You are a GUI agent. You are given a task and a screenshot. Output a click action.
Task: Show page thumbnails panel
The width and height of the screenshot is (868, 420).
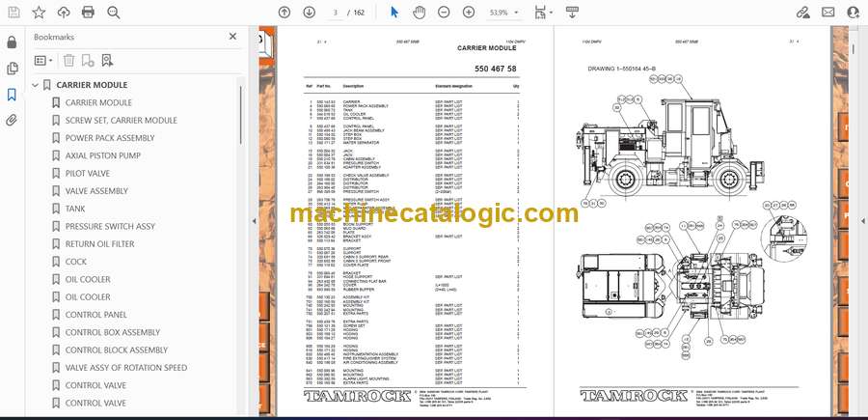coord(12,69)
